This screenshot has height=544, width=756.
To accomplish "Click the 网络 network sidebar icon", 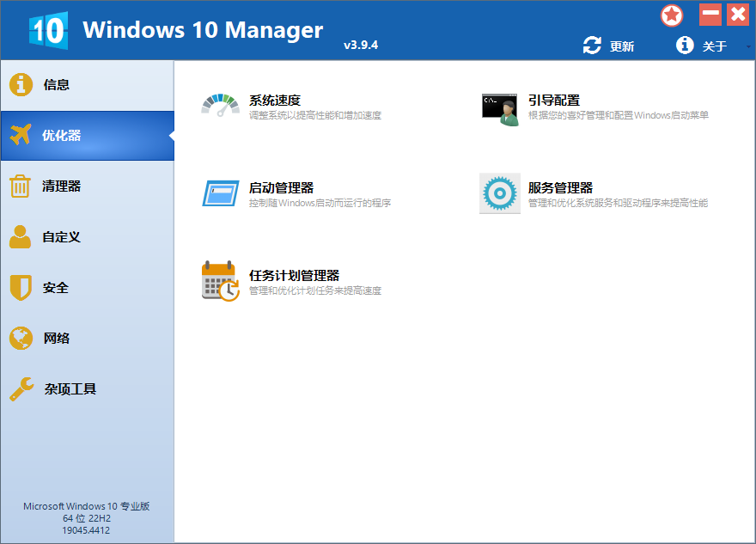I will click(x=21, y=338).
